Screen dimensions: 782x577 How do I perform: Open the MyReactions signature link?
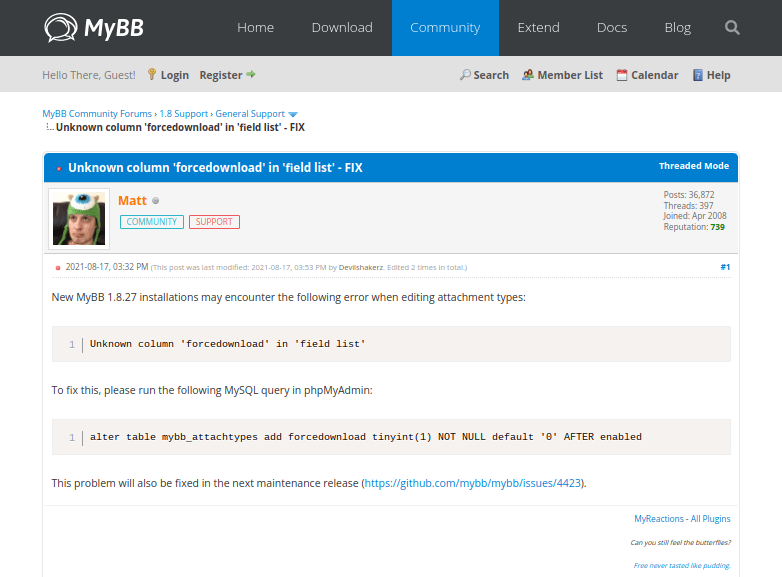coord(658,519)
